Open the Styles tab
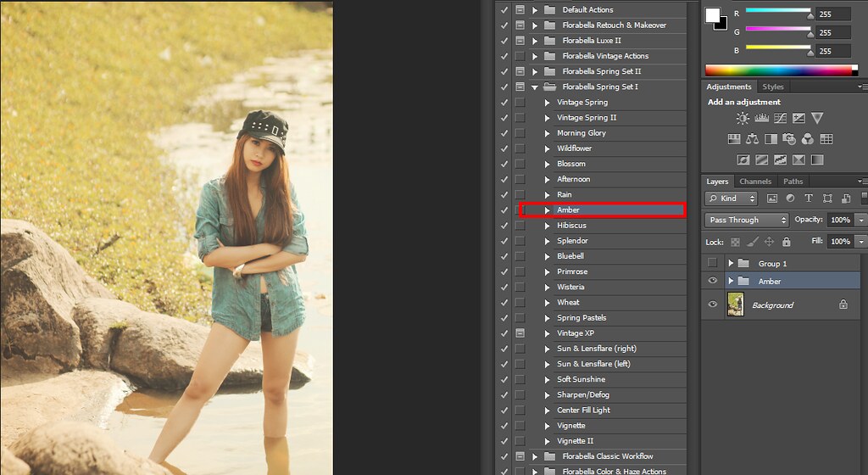 pos(772,87)
